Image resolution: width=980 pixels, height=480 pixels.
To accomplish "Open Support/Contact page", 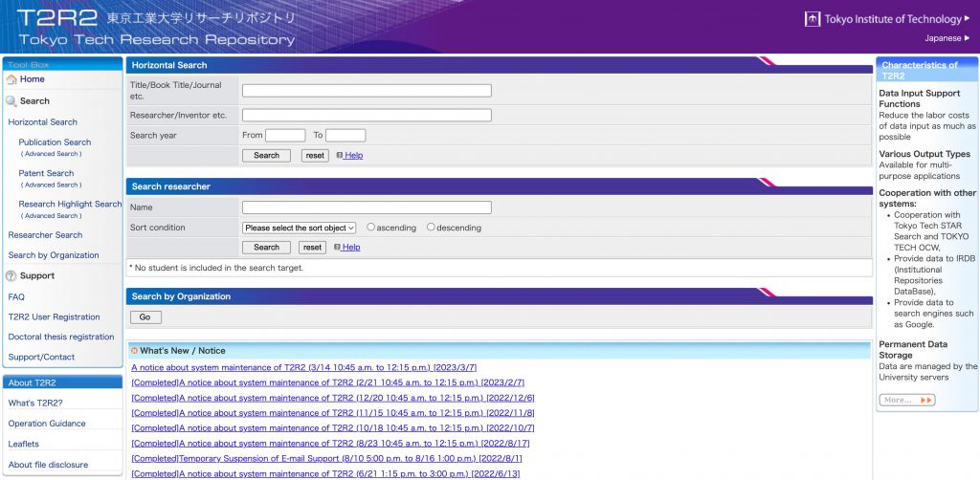I will [x=41, y=357].
